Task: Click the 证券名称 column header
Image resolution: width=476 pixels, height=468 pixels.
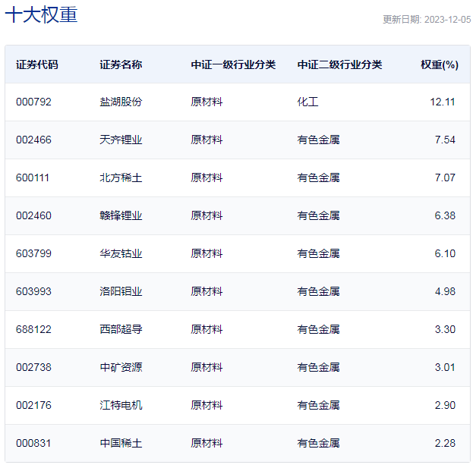Action: tap(121, 64)
